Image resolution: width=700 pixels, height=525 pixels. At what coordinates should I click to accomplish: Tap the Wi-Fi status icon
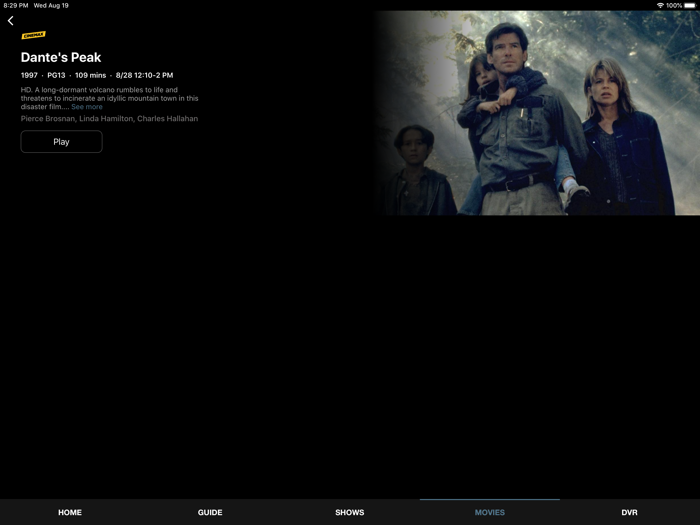tap(660, 5)
